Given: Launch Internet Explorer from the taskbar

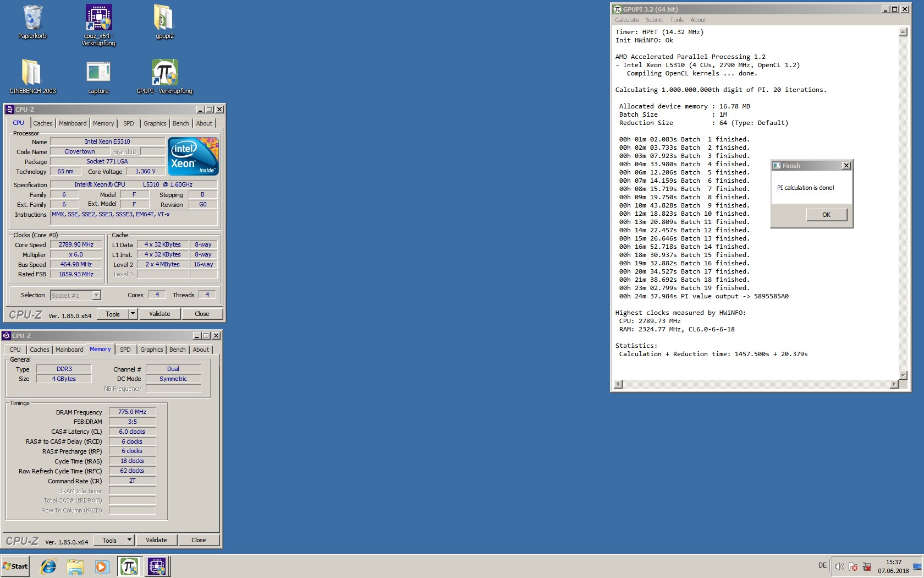Looking at the screenshot, I should 48,566.
